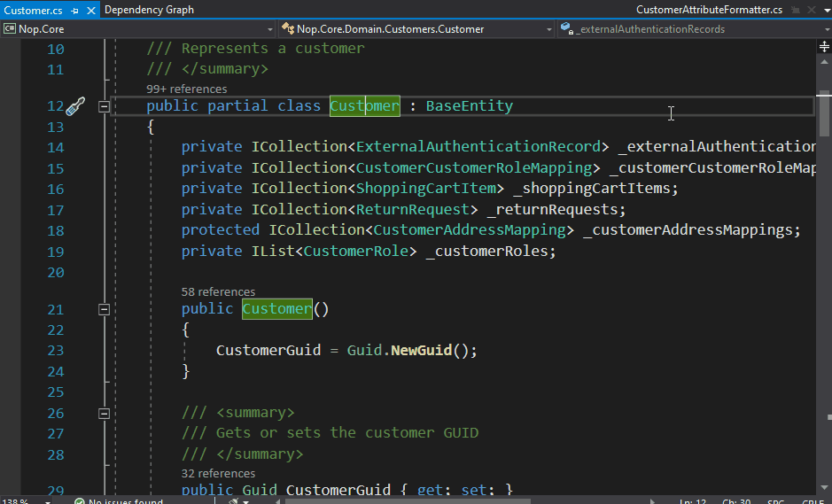
Task: Open 32 references link above CustomerGuid
Action: [x=218, y=473]
